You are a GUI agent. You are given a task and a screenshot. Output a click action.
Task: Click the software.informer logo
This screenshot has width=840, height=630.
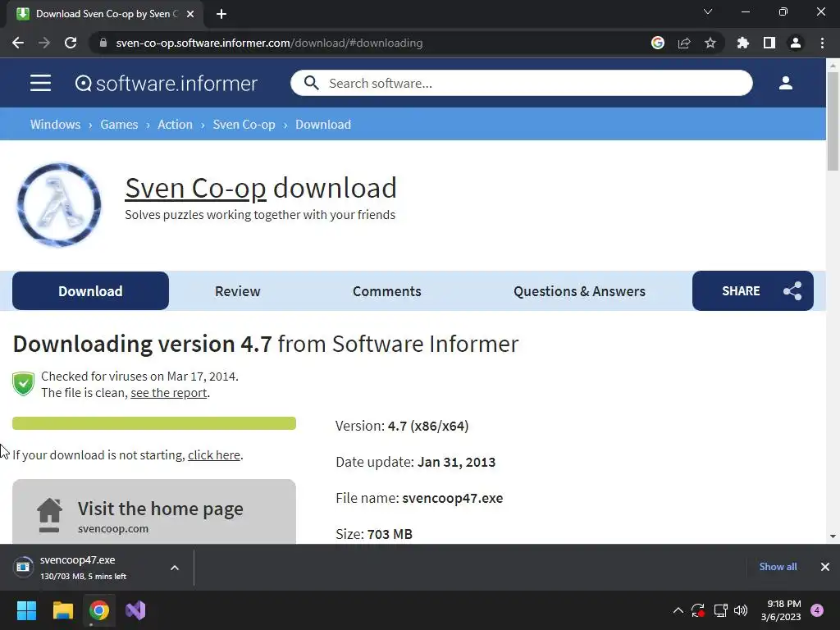[x=166, y=83]
